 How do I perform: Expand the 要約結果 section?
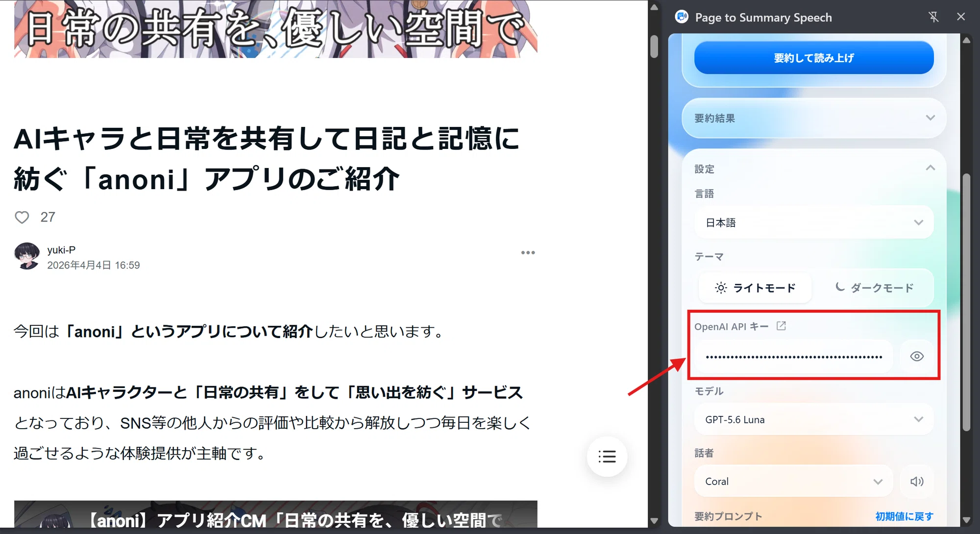coord(813,118)
